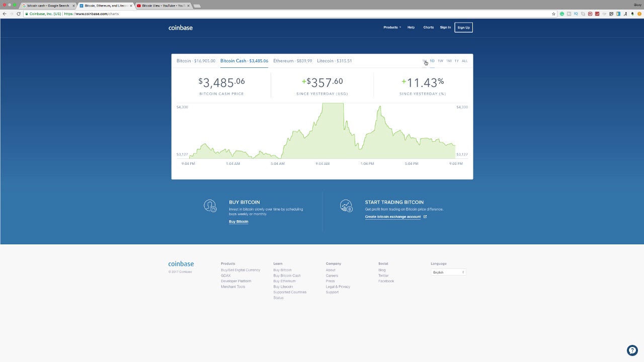The width and height of the screenshot is (644, 362).
Task: Switch to bitcoin cash Google Search tab
Action: pos(48,6)
